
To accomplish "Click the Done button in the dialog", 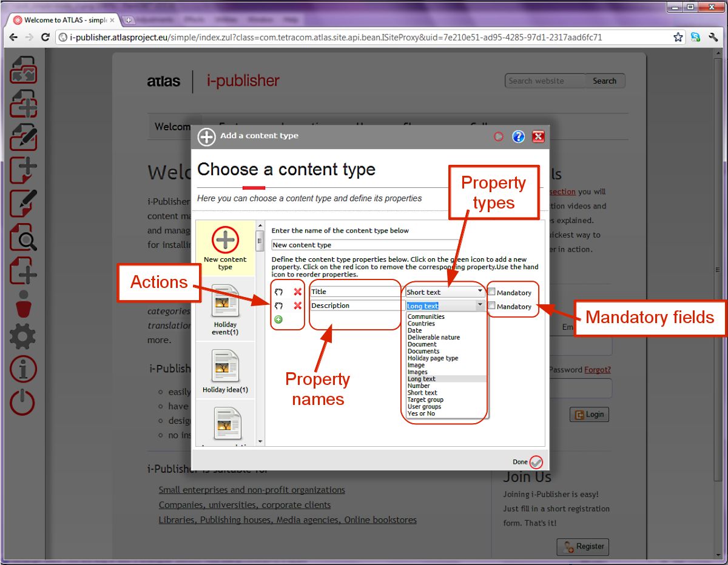I will tap(527, 462).
